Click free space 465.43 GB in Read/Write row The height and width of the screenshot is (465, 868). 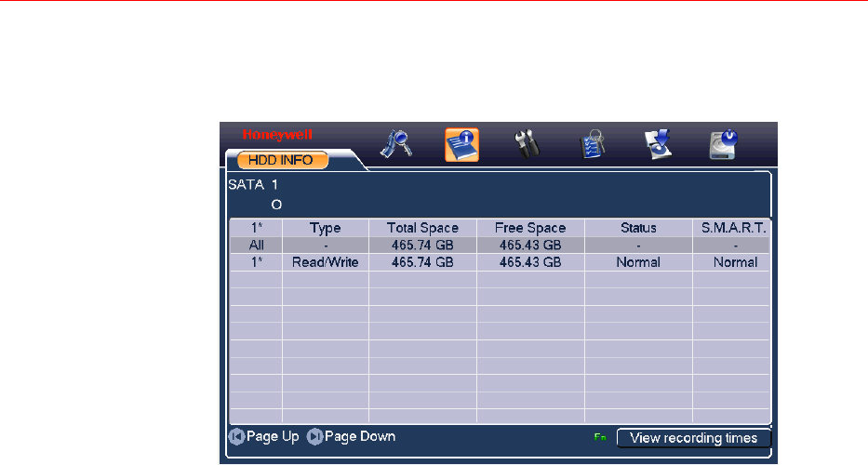(x=530, y=262)
